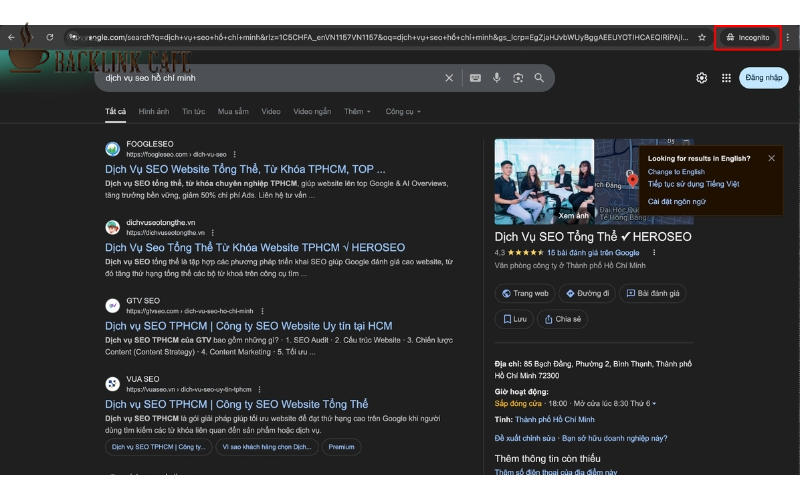Open options dots for GTV SEO result

pyautogui.click(x=262, y=311)
